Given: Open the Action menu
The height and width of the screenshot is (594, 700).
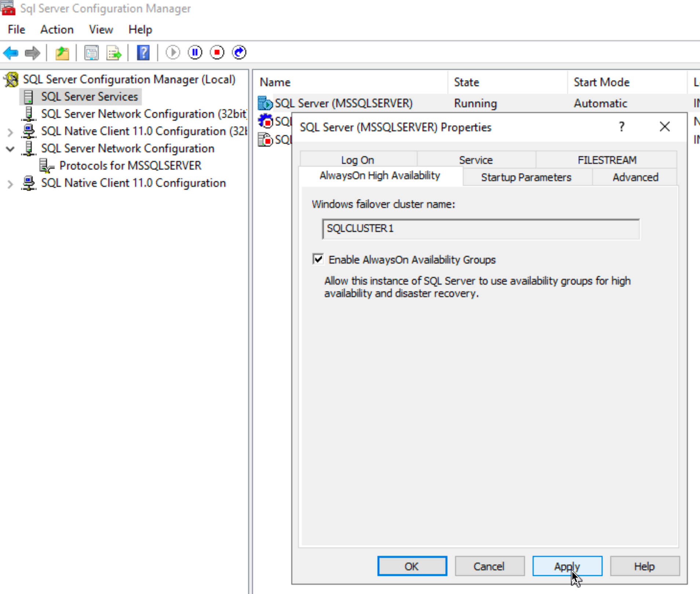Looking at the screenshot, I should [57, 29].
